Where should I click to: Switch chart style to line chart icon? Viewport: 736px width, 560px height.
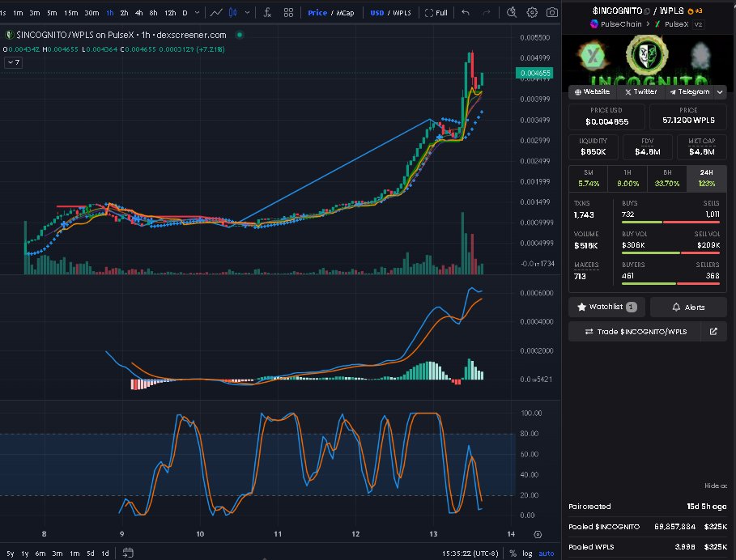click(x=216, y=13)
